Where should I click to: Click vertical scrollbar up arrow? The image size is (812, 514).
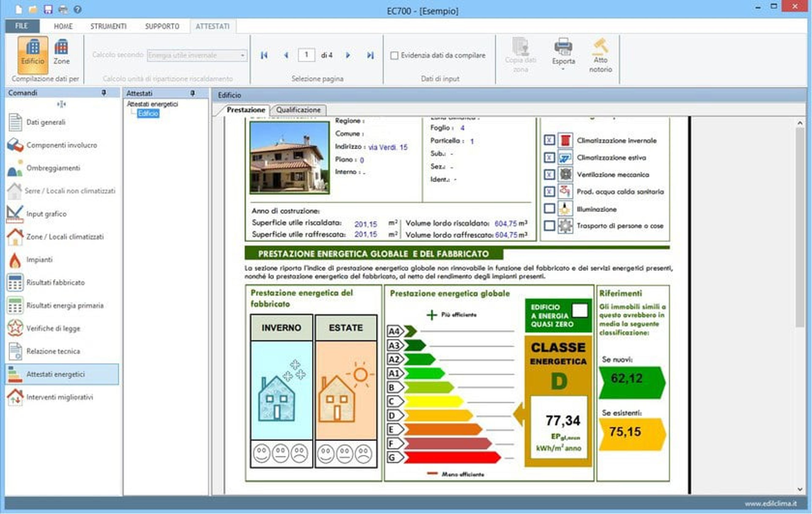800,123
